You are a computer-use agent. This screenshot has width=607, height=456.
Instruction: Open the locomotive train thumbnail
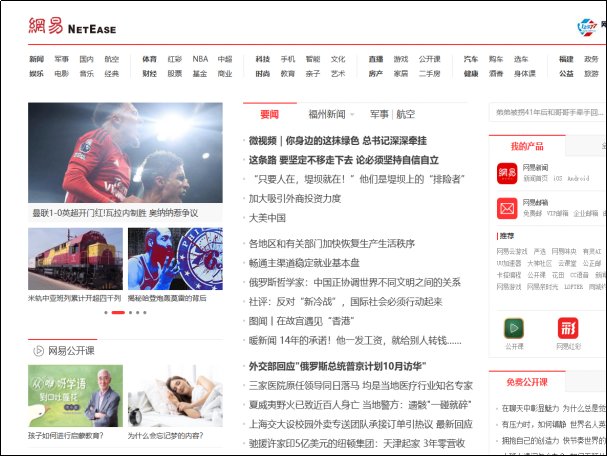click(75, 259)
